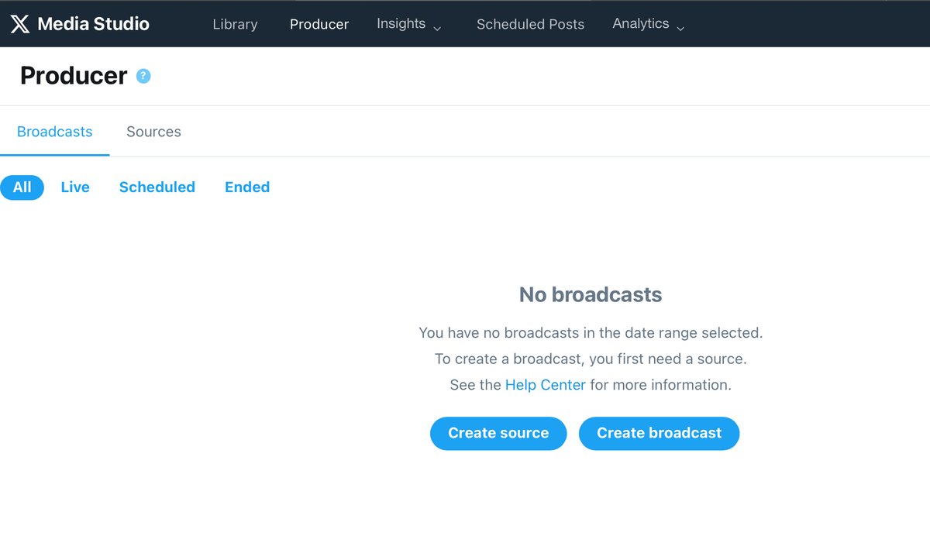Click text 'You have no broadcasts in the date range selected.'

click(x=591, y=333)
